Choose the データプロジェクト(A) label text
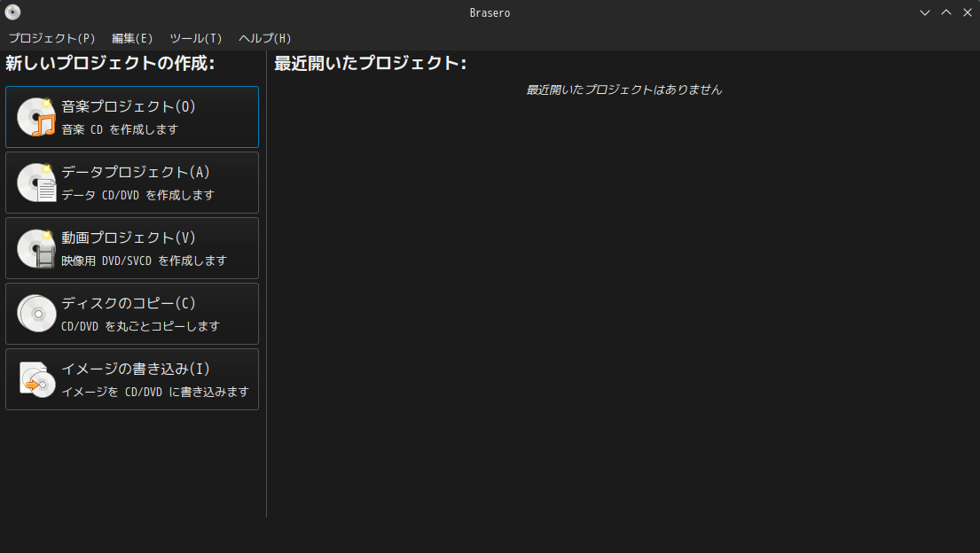The height and width of the screenshot is (553, 980). click(x=135, y=173)
